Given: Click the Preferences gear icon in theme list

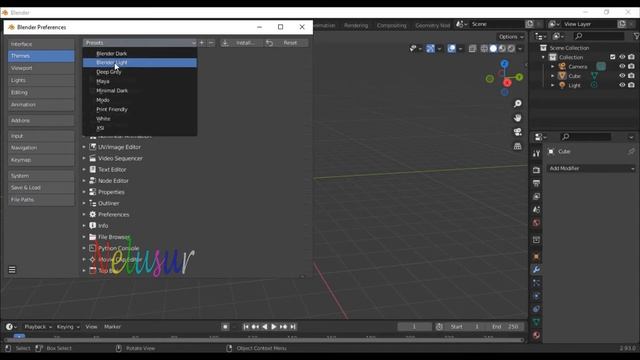Looking at the screenshot, I should click(93, 214).
